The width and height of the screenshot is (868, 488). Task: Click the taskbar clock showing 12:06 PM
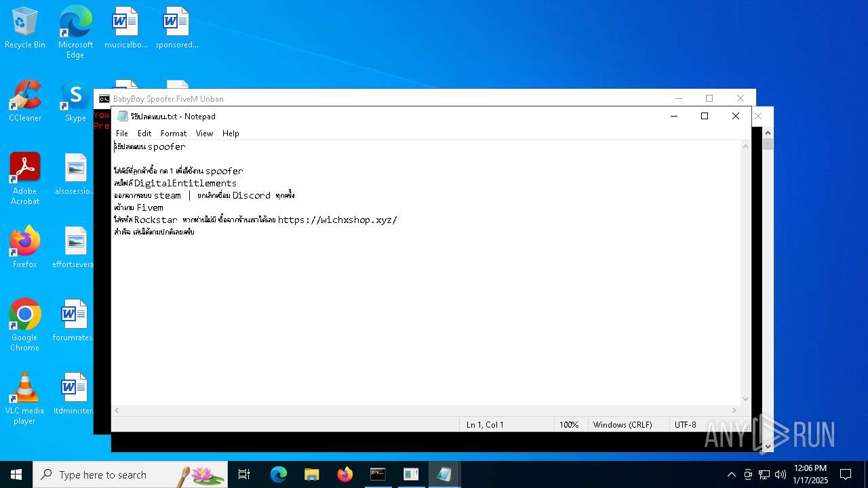click(810, 474)
